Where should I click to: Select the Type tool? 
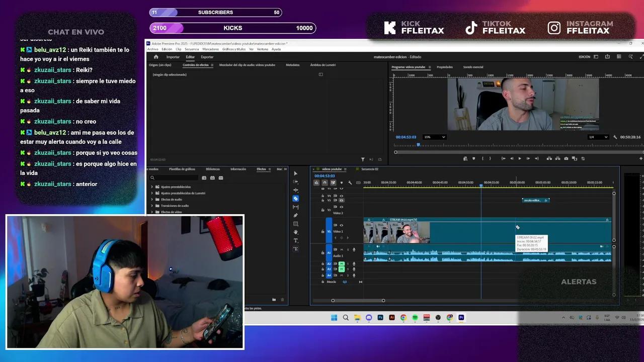click(x=295, y=240)
